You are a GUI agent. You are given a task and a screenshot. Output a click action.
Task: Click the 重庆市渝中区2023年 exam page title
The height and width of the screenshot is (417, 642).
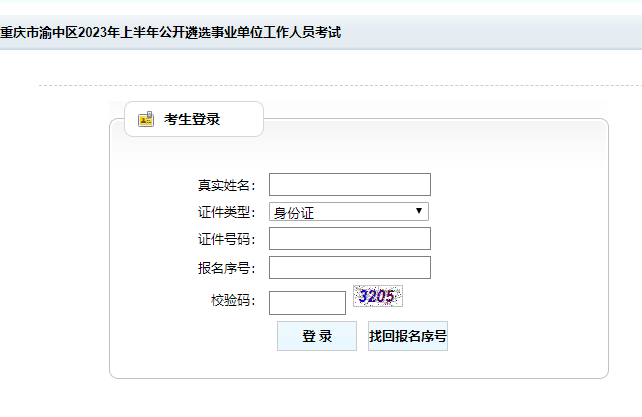tap(170, 33)
